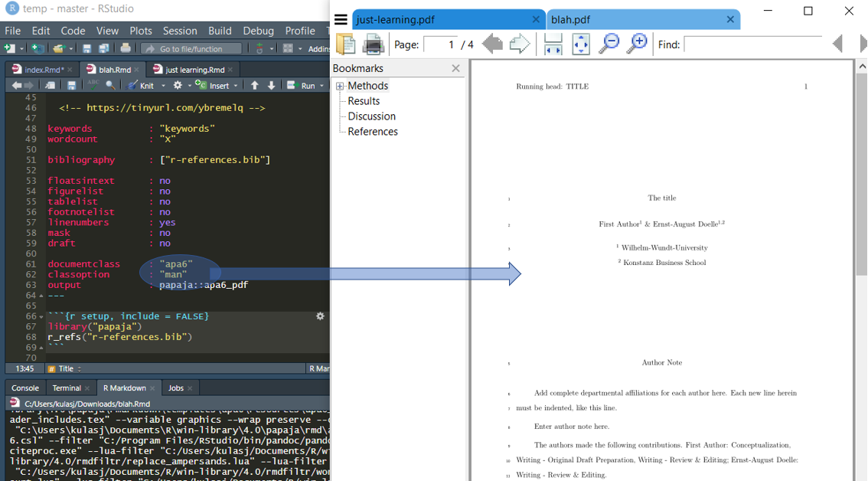Open the Session menu
Viewport: 868px width, 481px height.
click(x=180, y=31)
